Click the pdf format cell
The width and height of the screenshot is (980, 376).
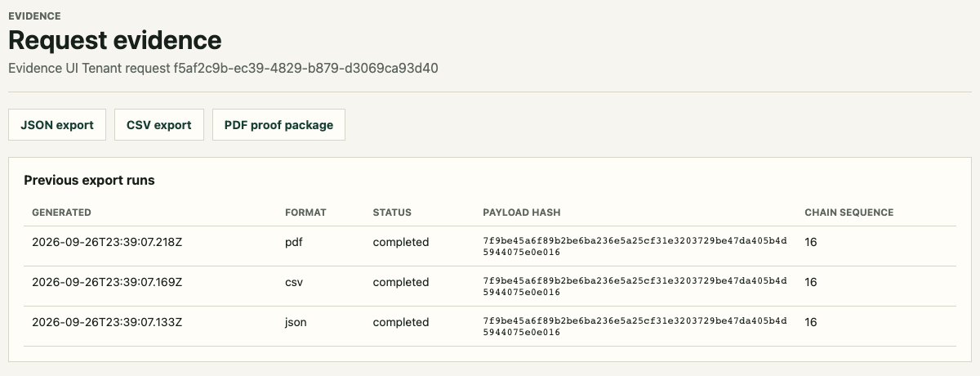point(293,242)
